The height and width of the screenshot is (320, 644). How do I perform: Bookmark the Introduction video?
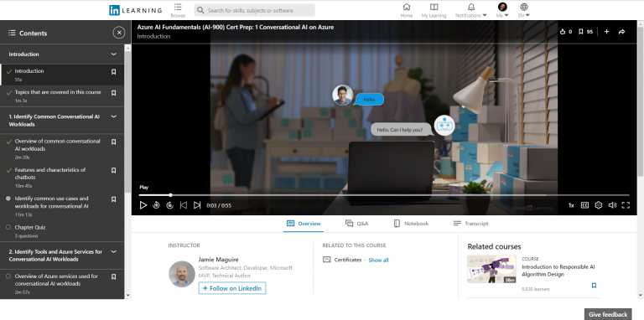pyautogui.click(x=114, y=72)
